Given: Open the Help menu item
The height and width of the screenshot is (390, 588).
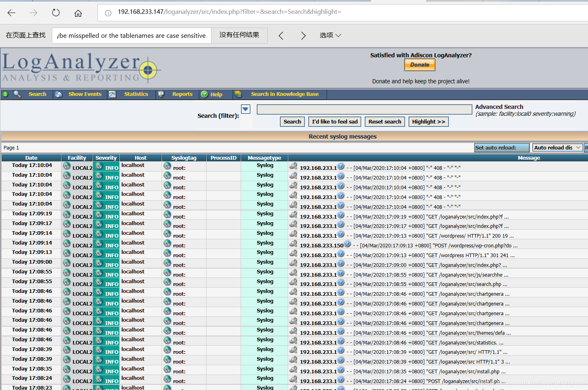Looking at the screenshot, I should (216, 94).
